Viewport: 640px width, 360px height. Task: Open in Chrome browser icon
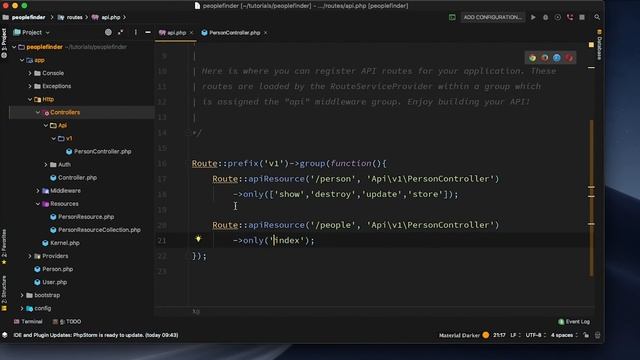(x=533, y=58)
